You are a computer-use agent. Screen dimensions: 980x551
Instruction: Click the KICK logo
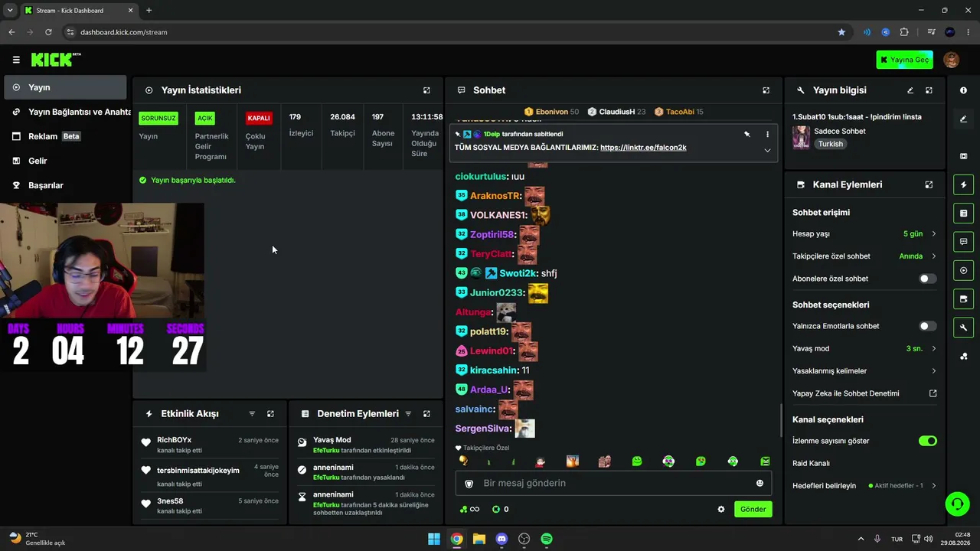tap(56, 60)
